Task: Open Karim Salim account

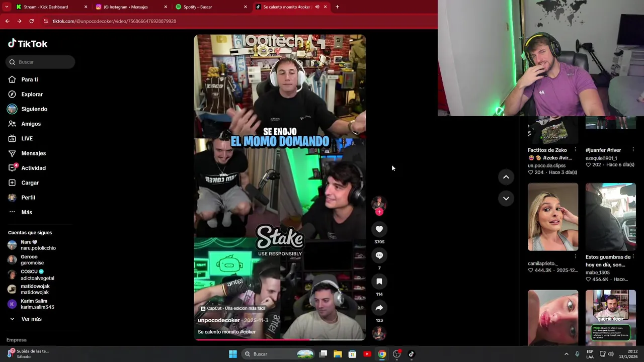Action: (x=31, y=304)
